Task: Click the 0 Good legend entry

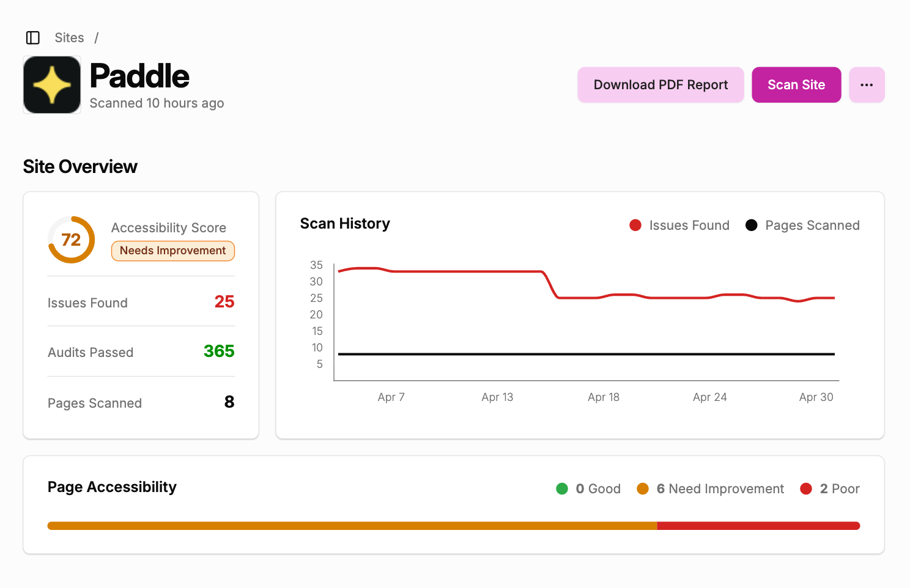Action: [x=588, y=489]
